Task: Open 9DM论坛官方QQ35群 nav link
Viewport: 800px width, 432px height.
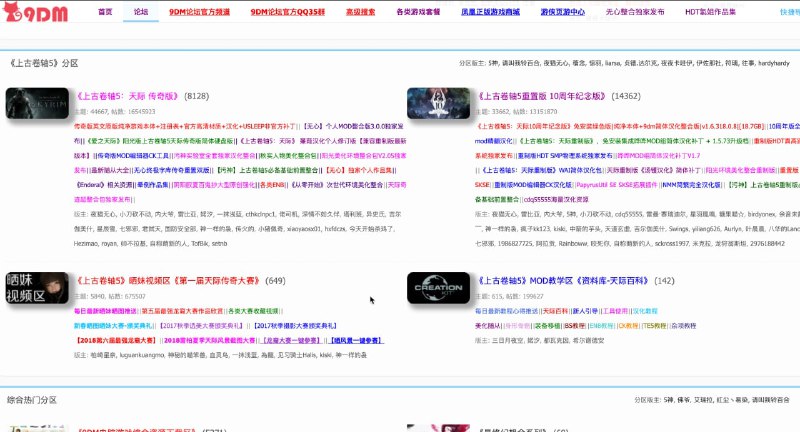Action: pyautogui.click(x=288, y=12)
